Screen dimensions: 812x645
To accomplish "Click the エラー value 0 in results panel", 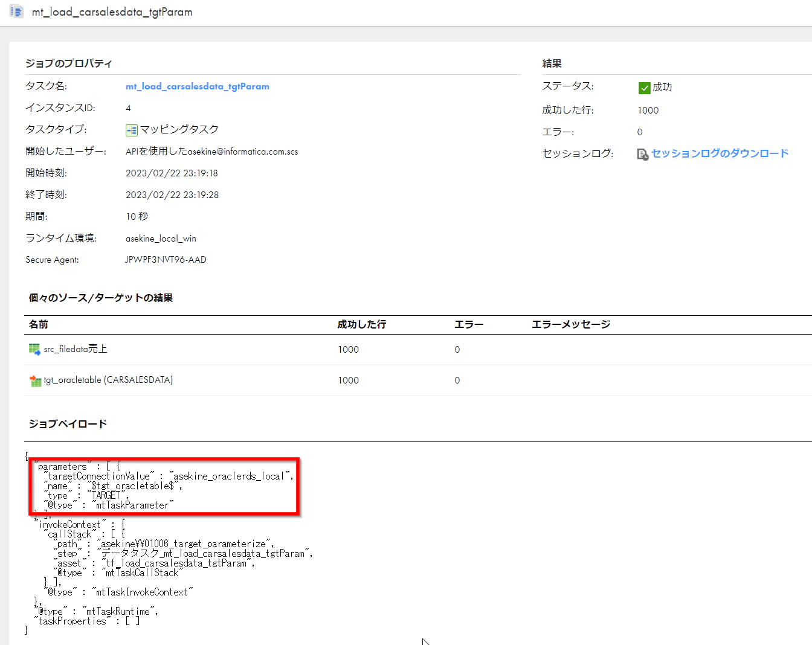I will (640, 132).
